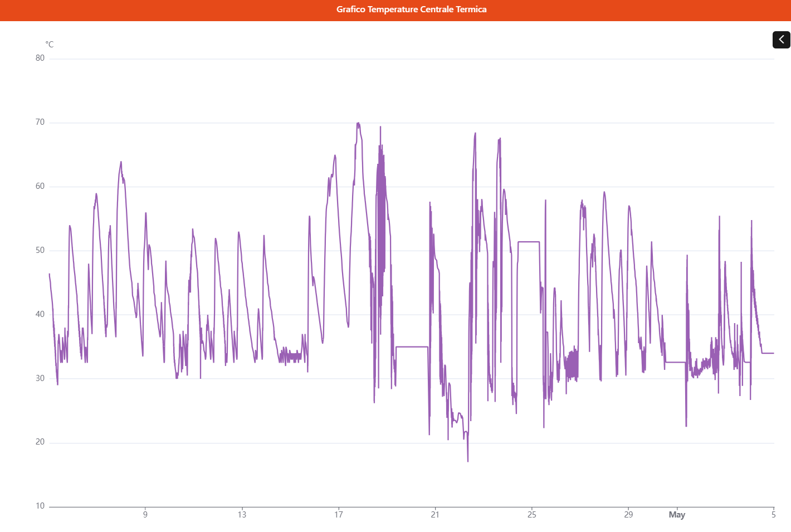Click the 40 value on the vertical axis
Image resolution: width=791 pixels, height=532 pixels.
point(40,314)
